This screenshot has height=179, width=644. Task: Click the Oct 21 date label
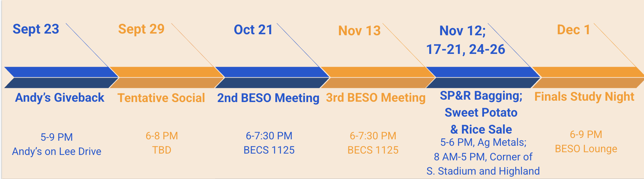point(253,30)
